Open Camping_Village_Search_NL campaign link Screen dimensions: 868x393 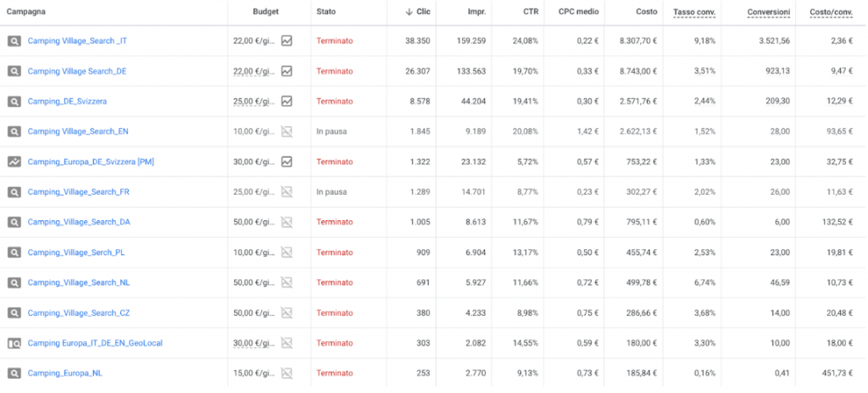(x=78, y=282)
